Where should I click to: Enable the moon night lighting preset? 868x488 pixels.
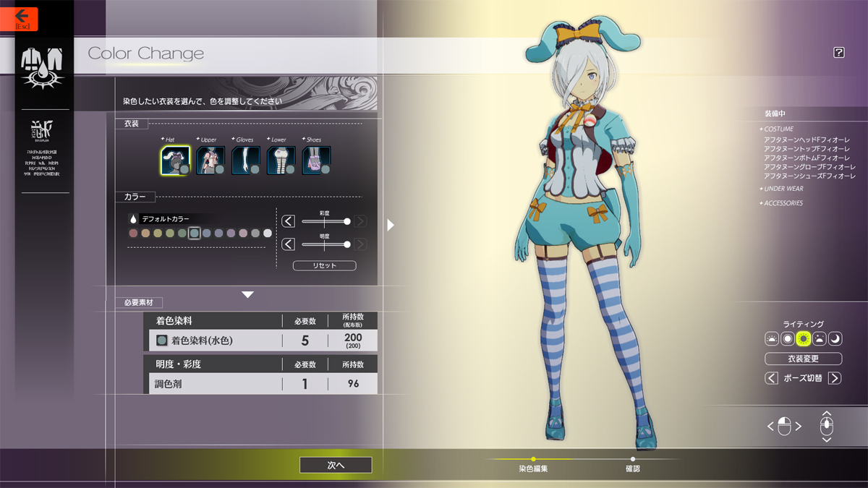pyautogui.click(x=835, y=339)
